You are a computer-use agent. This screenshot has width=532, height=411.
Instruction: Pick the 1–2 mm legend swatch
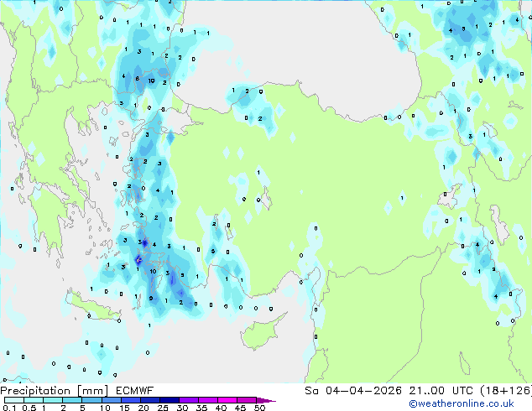pyautogui.click(x=53, y=400)
